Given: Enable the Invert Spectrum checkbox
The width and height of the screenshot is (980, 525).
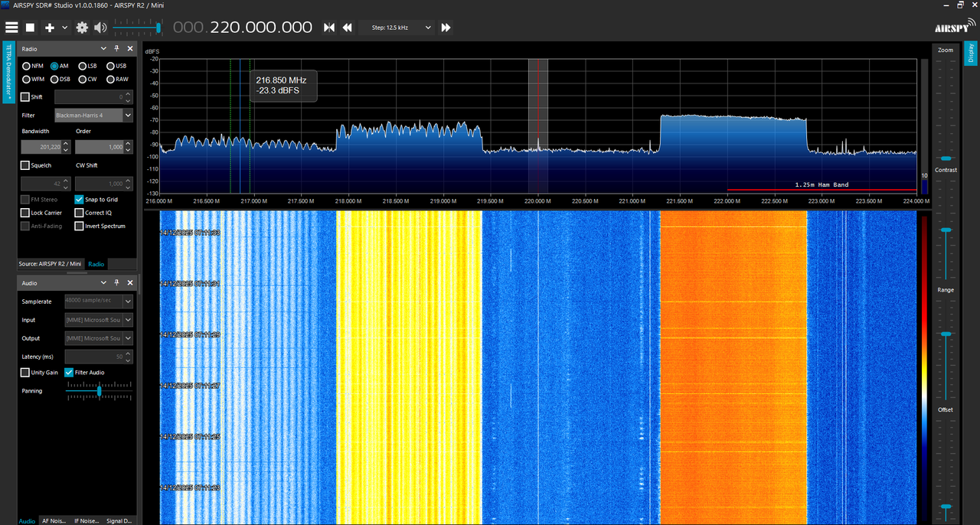Looking at the screenshot, I should tap(79, 226).
